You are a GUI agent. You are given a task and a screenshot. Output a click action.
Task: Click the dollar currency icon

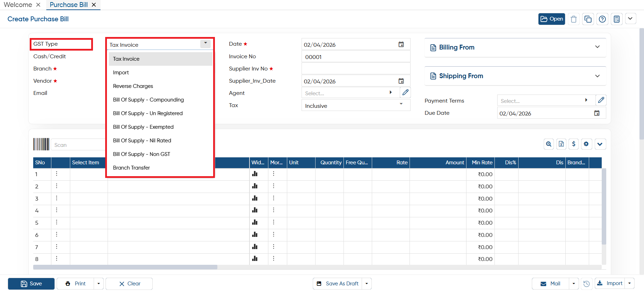tap(573, 144)
